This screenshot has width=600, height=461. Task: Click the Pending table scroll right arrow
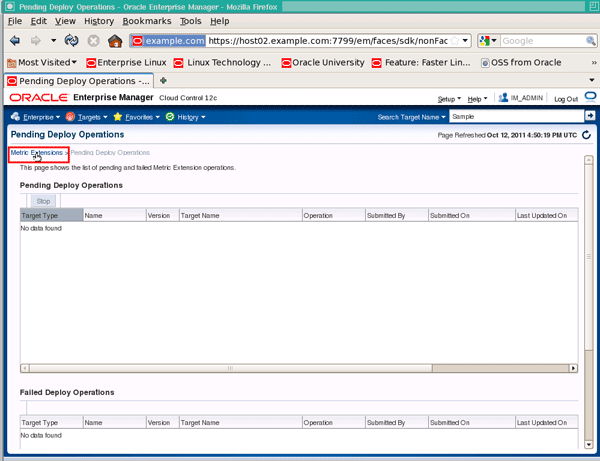coord(573,368)
